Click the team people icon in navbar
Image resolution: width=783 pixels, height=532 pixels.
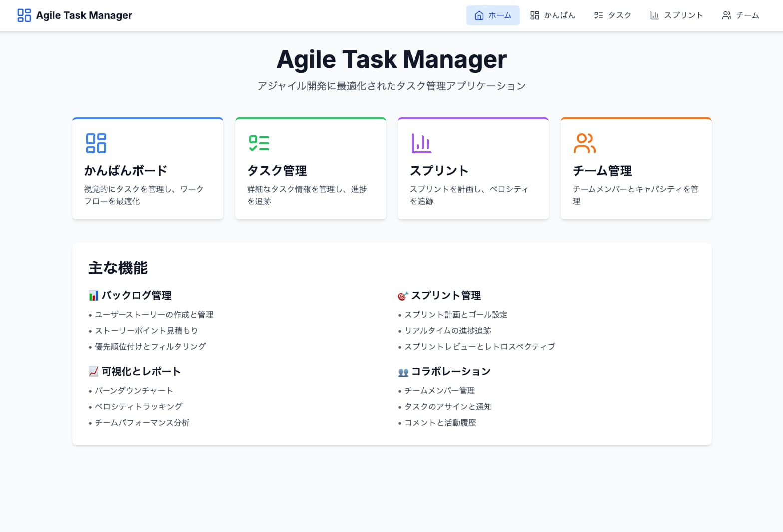[x=726, y=15]
